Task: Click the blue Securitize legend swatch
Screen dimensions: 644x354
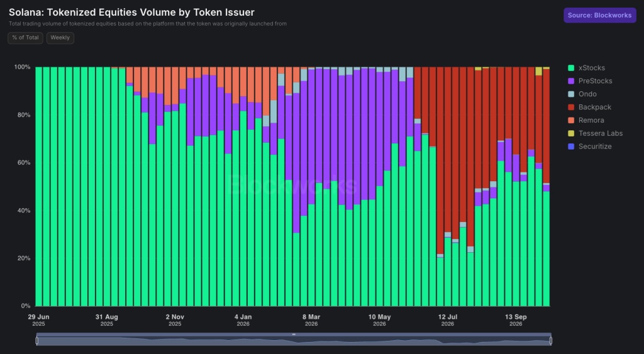Action: 571,147
